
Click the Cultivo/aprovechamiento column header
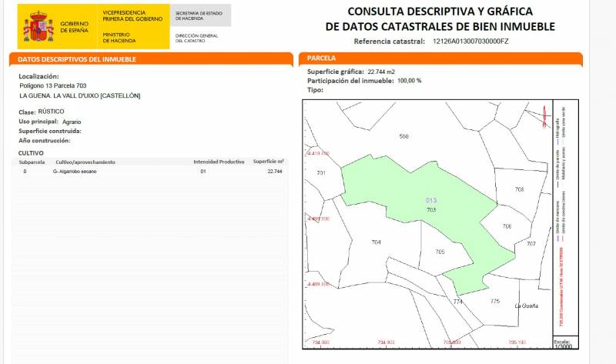click(x=85, y=162)
